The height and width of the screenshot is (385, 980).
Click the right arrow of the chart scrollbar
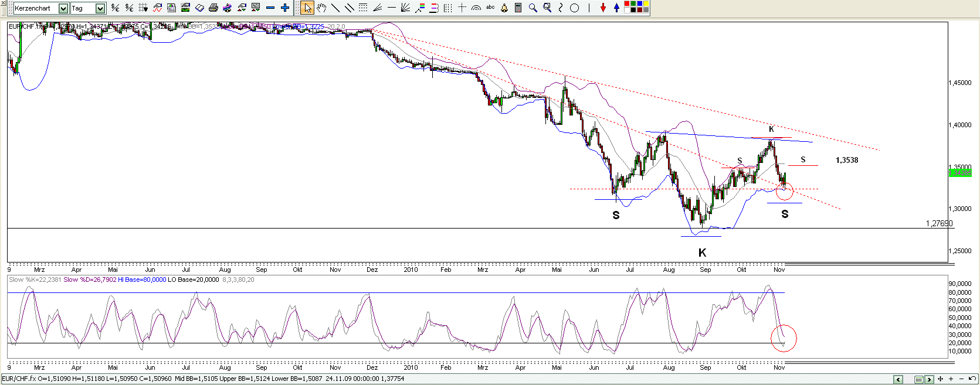point(929,380)
